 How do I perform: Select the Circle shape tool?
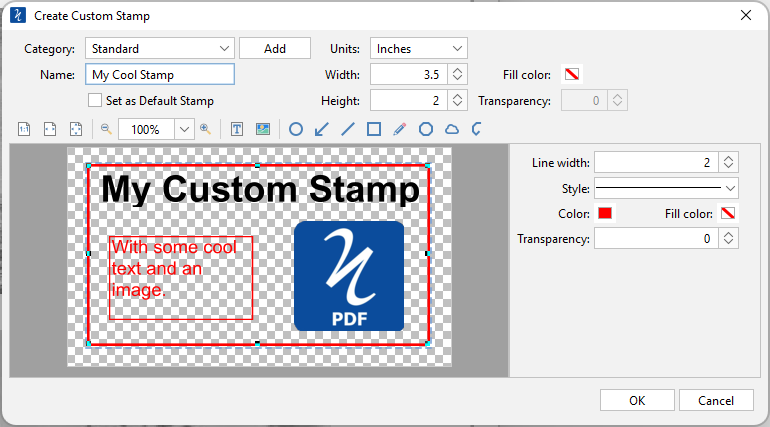click(x=296, y=129)
